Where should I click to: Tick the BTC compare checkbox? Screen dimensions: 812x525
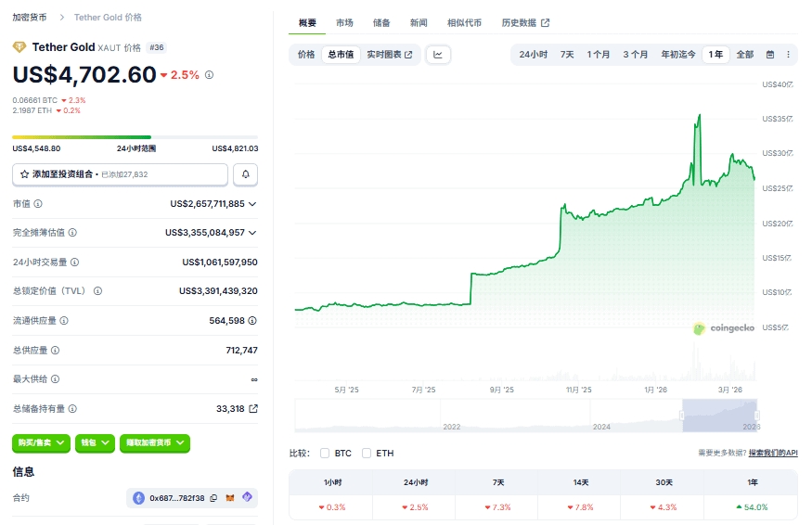click(325, 453)
